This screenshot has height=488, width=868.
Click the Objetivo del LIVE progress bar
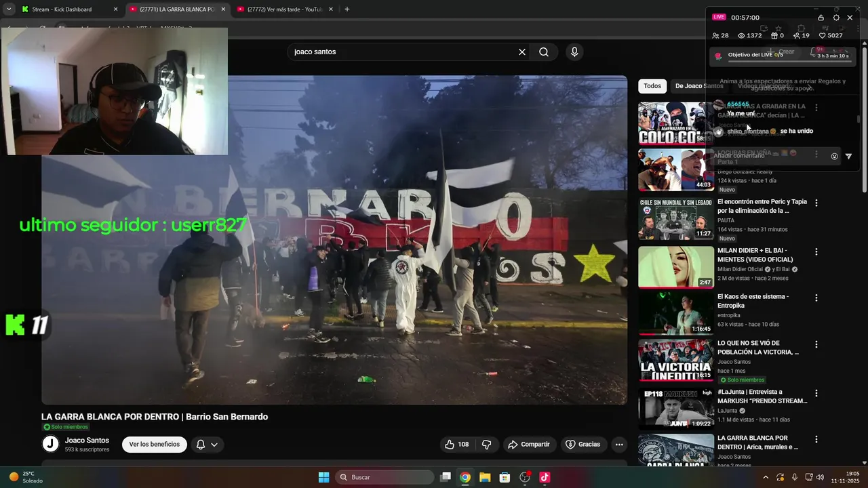click(x=789, y=60)
